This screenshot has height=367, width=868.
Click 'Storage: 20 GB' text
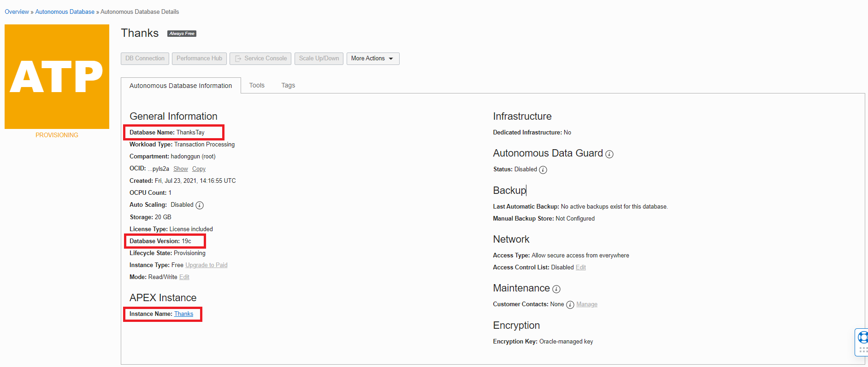pos(150,217)
